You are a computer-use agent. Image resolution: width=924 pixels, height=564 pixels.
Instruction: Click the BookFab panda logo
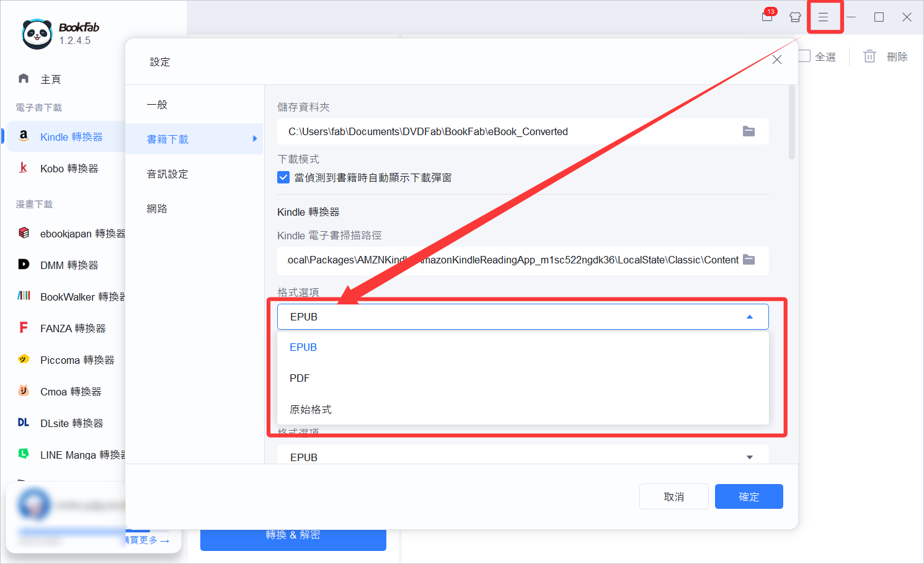click(37, 33)
